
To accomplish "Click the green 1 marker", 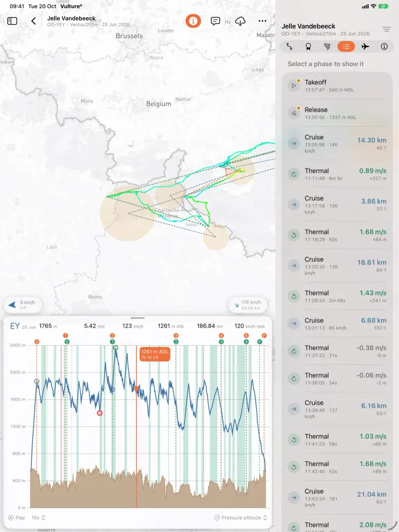I will coord(112,342).
